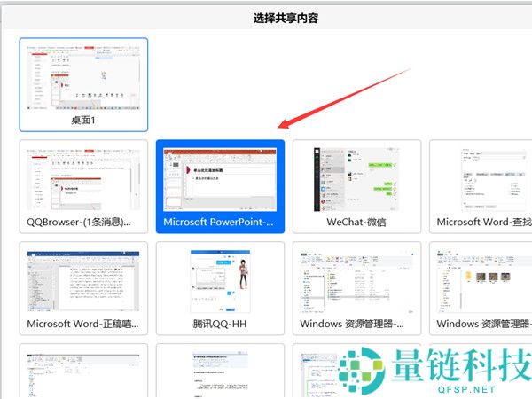
Task: Select the partly visible bottom-left window thumbnail
Action: (x=83, y=374)
